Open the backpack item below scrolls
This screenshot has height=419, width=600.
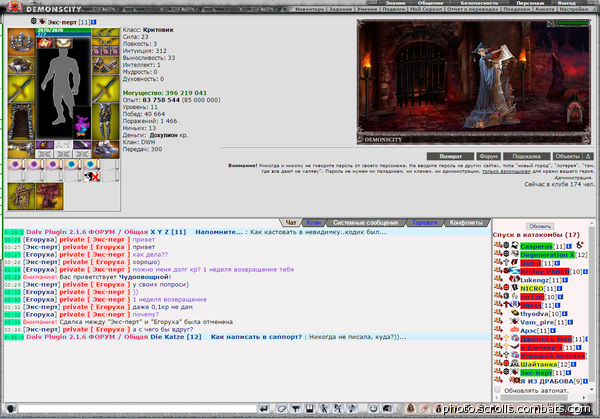click(x=21, y=196)
